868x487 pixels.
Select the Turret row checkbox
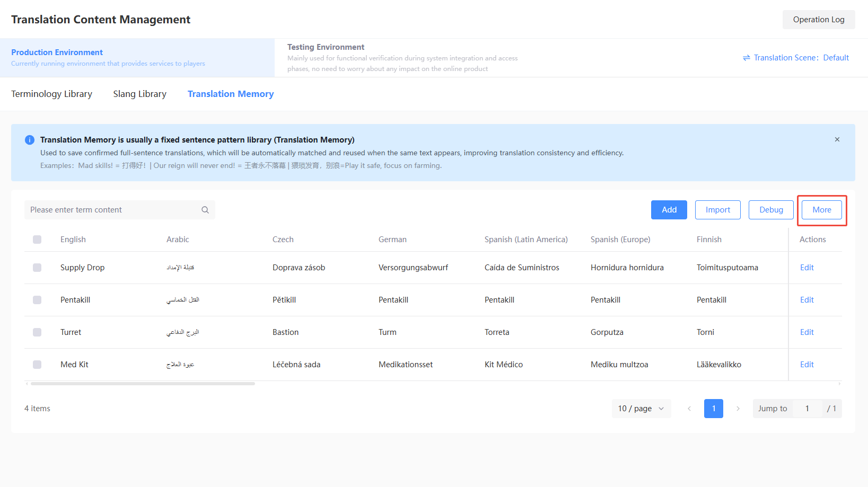click(x=37, y=332)
